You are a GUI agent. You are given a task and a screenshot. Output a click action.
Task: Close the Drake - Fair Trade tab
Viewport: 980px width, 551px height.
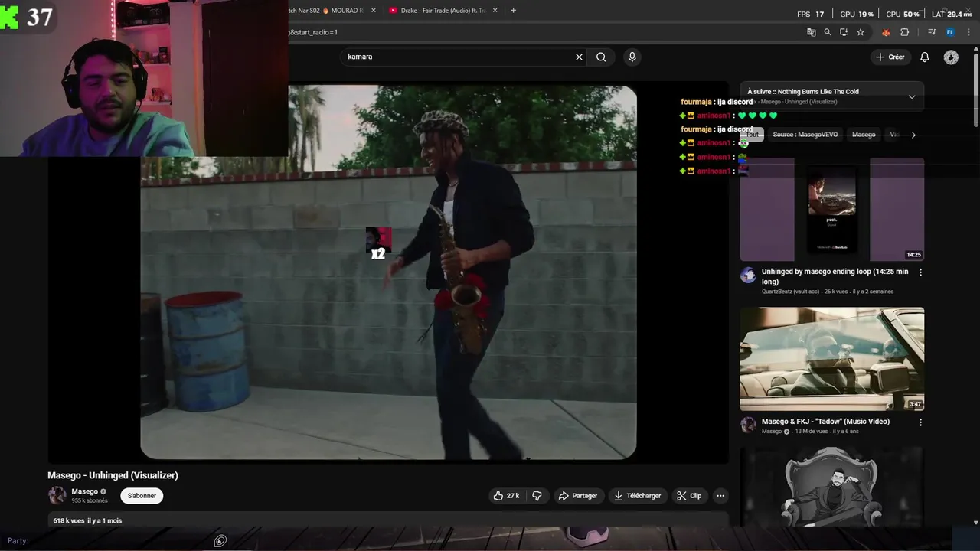pyautogui.click(x=495, y=11)
